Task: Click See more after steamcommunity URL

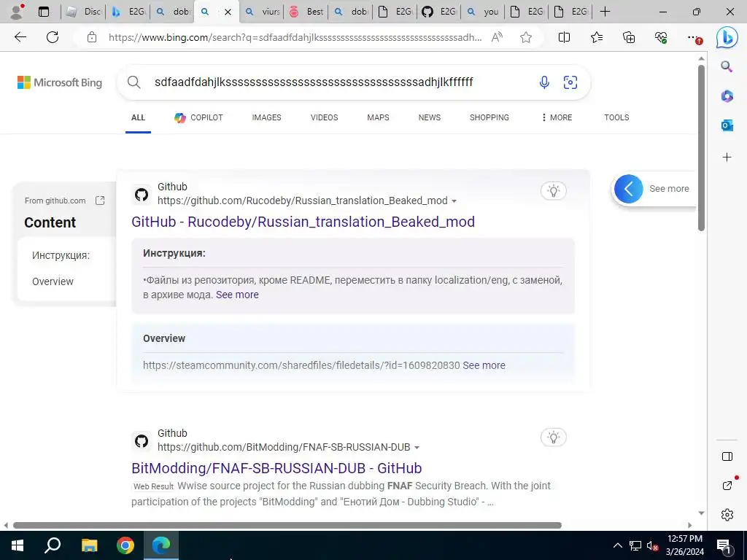Action: click(x=484, y=365)
